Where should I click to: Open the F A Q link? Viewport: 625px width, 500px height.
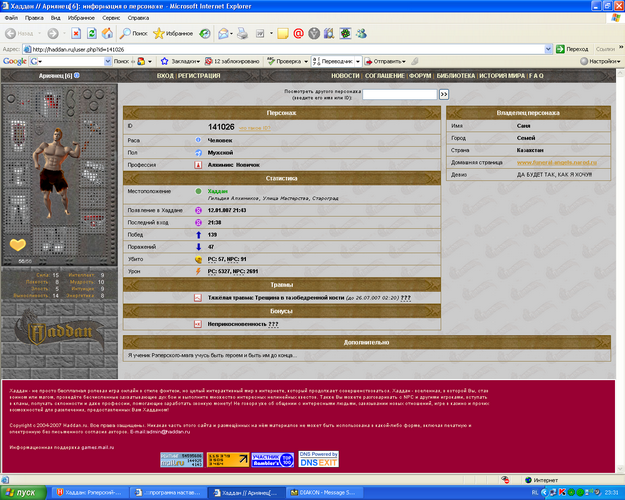[536, 76]
